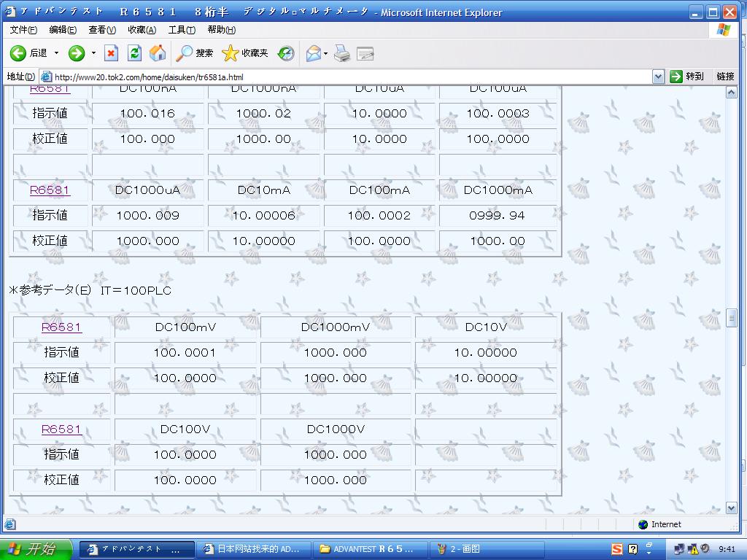
Task: Switch to 日本网站找来的 AD taskbar window
Action: click(x=253, y=549)
